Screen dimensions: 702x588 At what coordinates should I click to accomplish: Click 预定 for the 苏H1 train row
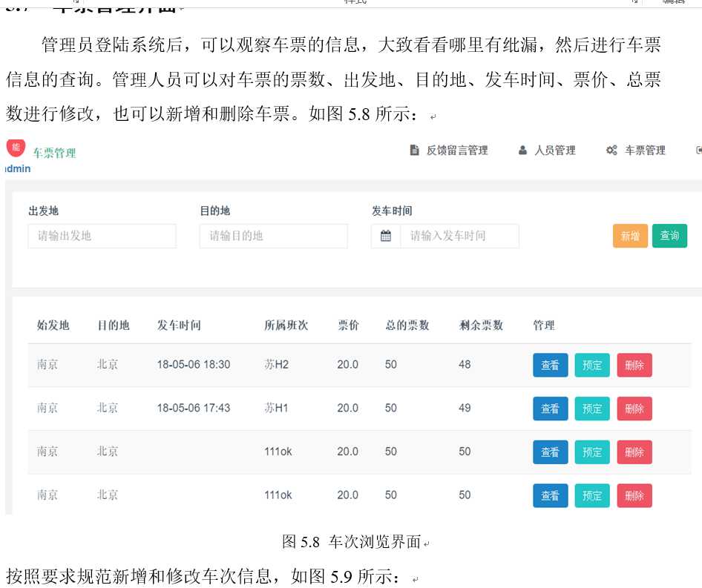click(x=592, y=409)
